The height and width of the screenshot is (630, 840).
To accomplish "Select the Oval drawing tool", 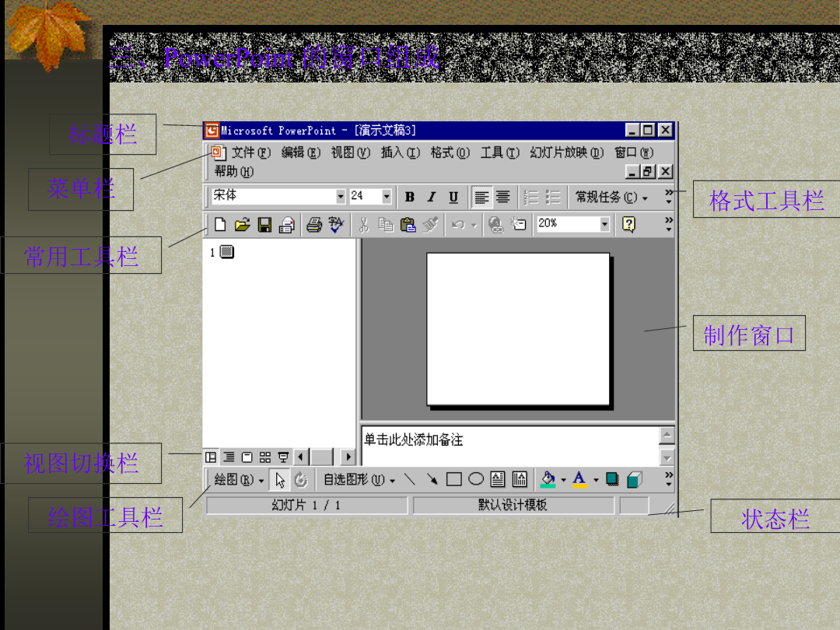I will click(x=476, y=479).
